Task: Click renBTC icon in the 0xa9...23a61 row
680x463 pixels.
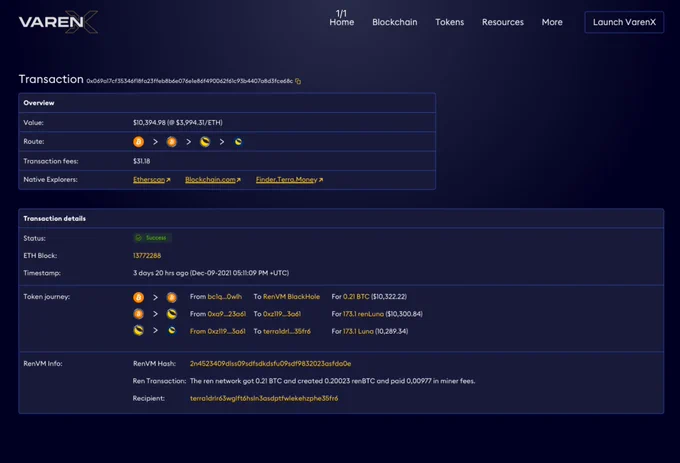Action: point(138,314)
